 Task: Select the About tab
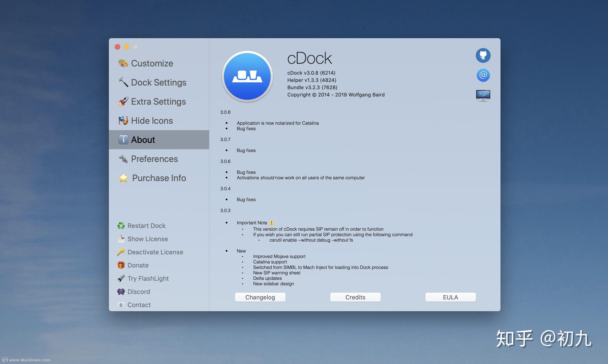[159, 139]
